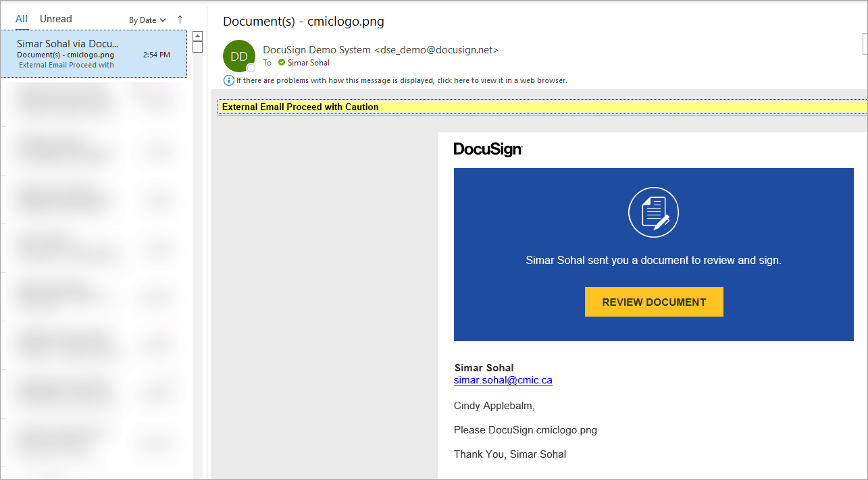868x480 pixels.
Task: Click the External Email Proceed with Caution banner
Action: [542, 107]
